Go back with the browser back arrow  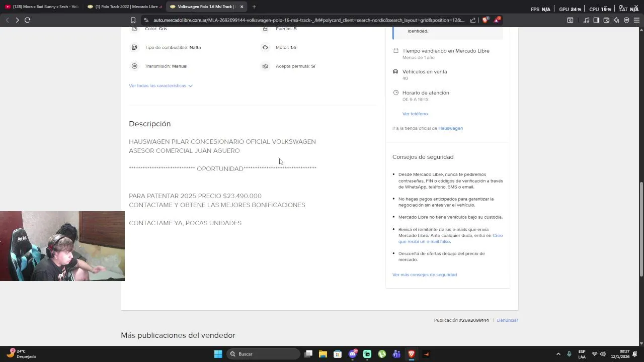7,20
